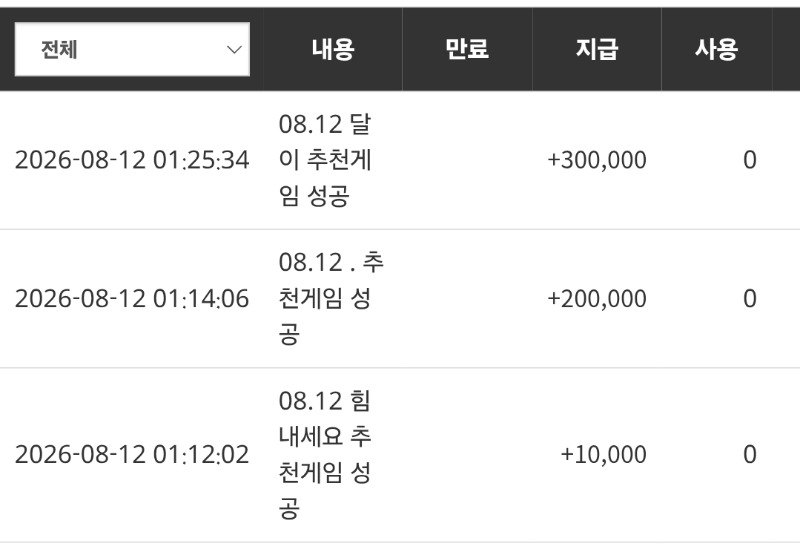Open entry '08.12 . 추천게임 성공'

[331, 299]
